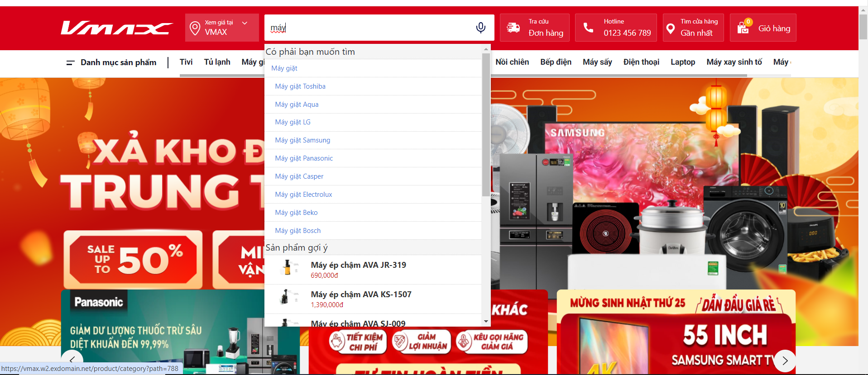Open the shopping cart bag icon
This screenshot has height=375, width=868.
[743, 28]
